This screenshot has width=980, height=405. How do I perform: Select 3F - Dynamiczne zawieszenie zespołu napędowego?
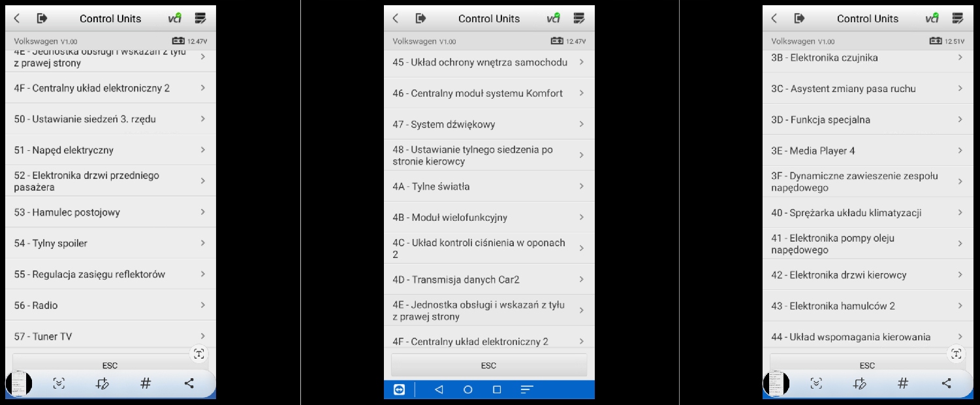tap(868, 182)
